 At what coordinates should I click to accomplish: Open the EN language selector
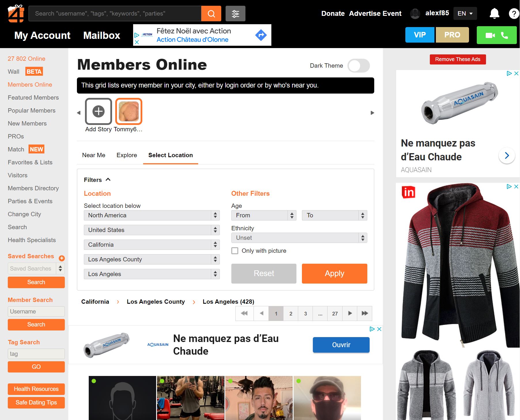pos(465,14)
